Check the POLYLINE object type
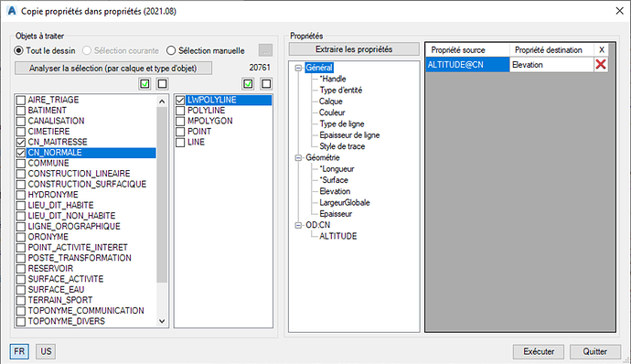This screenshot has height=364, width=631. [180, 111]
